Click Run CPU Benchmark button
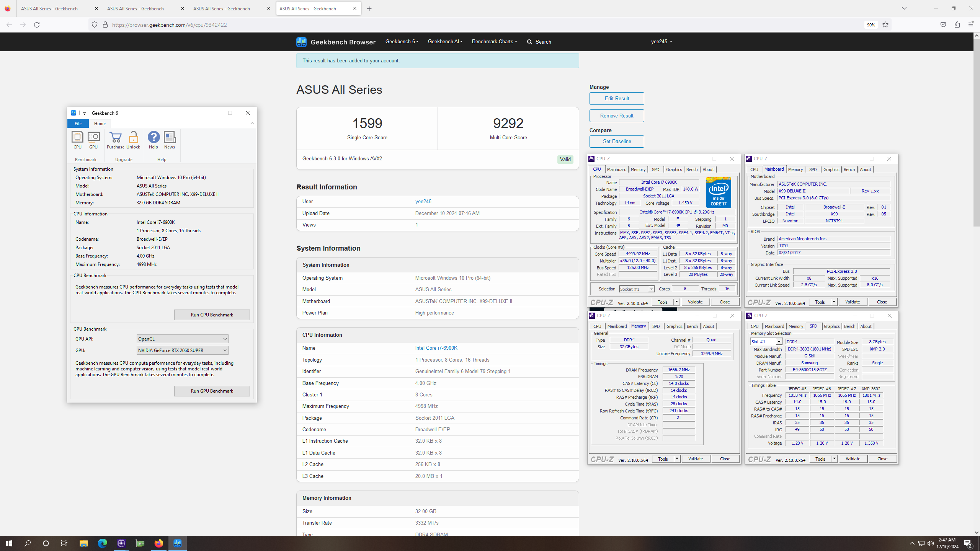Viewport: 980px width, 551px height. pyautogui.click(x=212, y=315)
